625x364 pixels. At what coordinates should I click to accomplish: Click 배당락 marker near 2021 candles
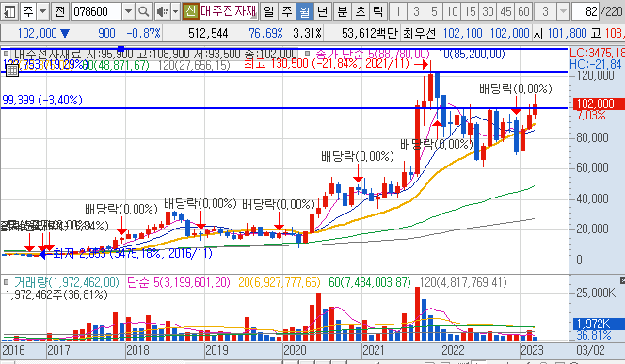[358, 156]
